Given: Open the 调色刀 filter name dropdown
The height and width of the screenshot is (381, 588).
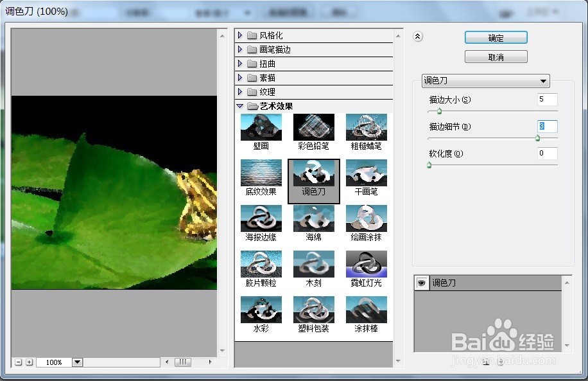Looking at the screenshot, I should (486, 81).
